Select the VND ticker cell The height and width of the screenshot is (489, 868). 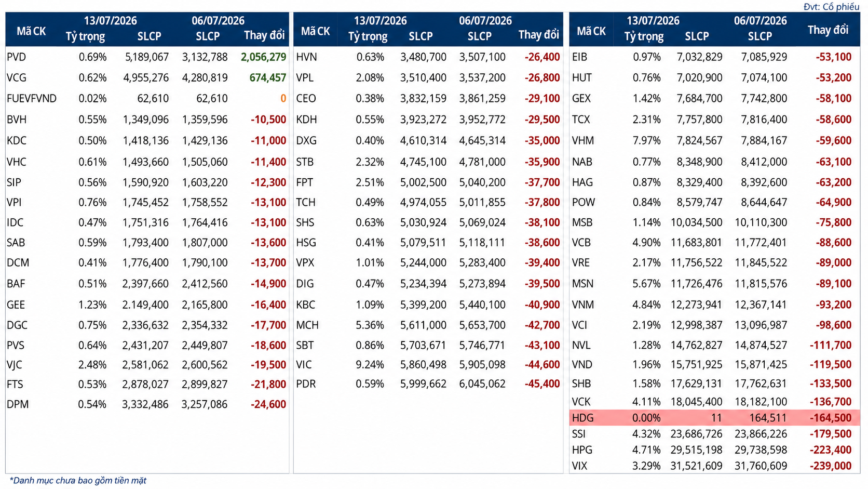tap(582, 365)
